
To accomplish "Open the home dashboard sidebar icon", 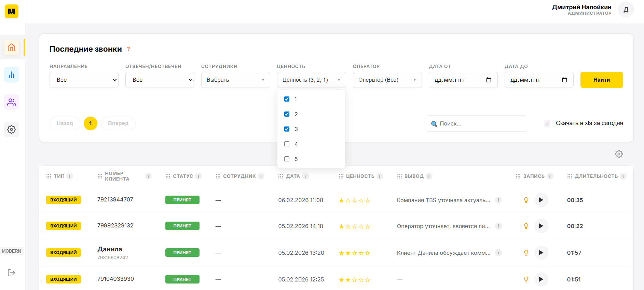I will tap(11, 47).
